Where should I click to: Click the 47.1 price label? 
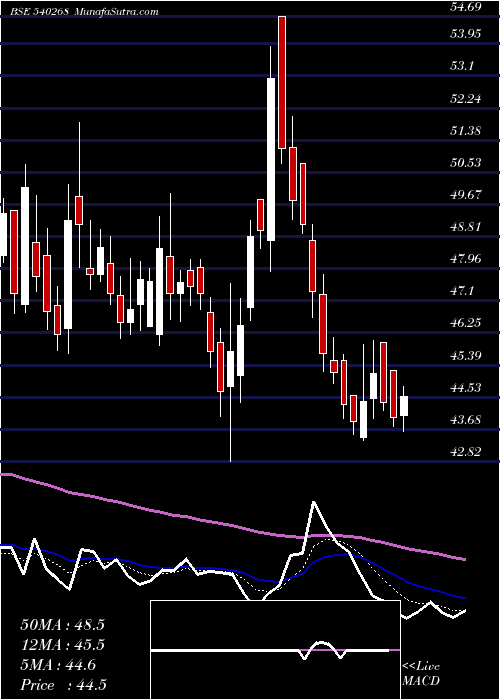462,292
